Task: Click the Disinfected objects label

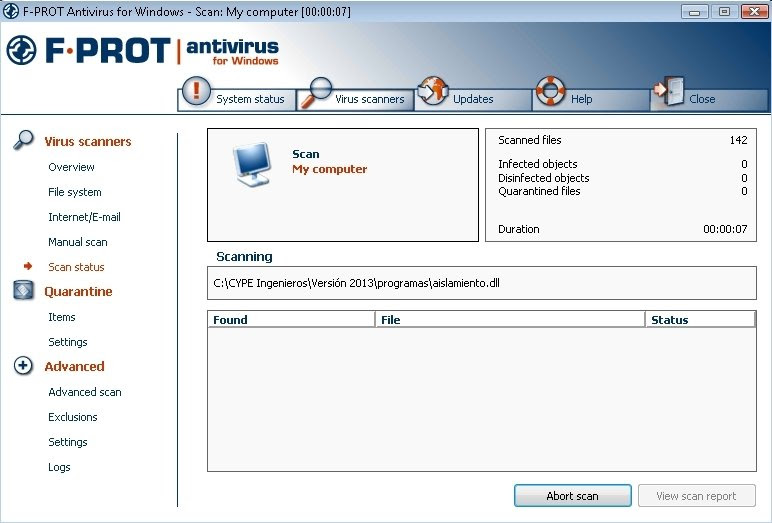Action: coord(544,178)
